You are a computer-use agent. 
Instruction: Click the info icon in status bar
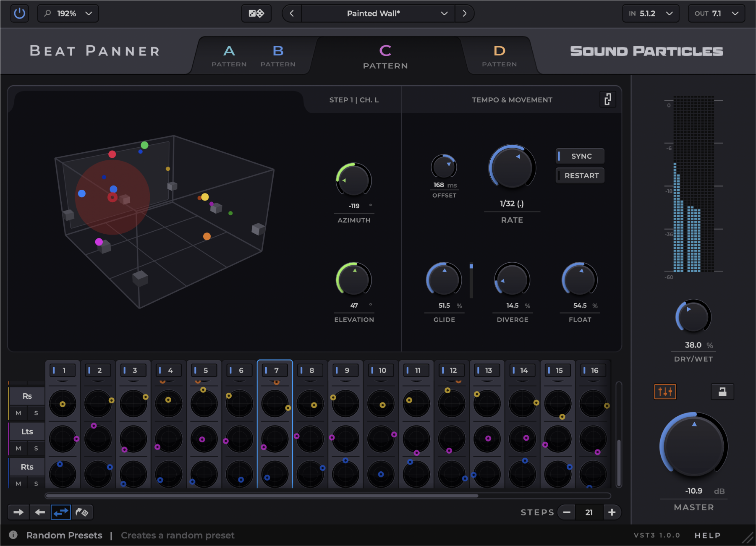[x=13, y=535]
